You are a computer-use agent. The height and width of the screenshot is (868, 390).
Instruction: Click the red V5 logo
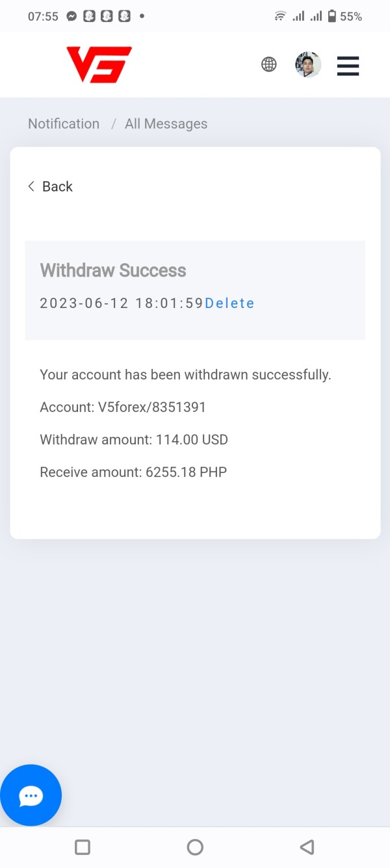coord(99,64)
